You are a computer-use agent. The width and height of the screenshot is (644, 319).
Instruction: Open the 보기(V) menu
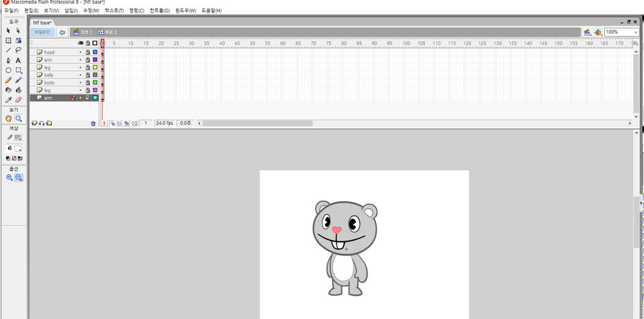52,11
